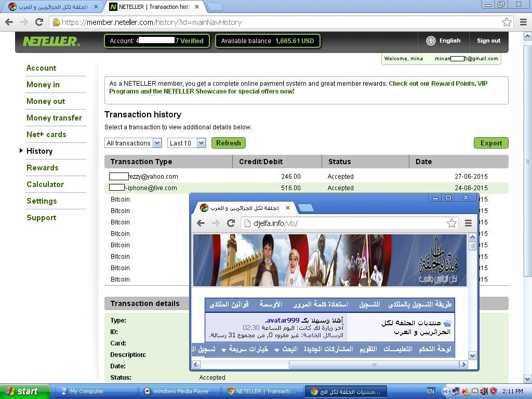The image size is (532, 399).
Task: Click the main Chrome window forward arrow
Action: tap(24, 22)
